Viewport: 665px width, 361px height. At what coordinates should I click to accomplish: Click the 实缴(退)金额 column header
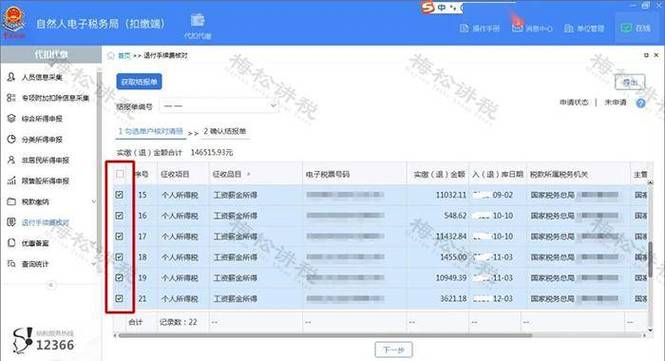pos(439,174)
